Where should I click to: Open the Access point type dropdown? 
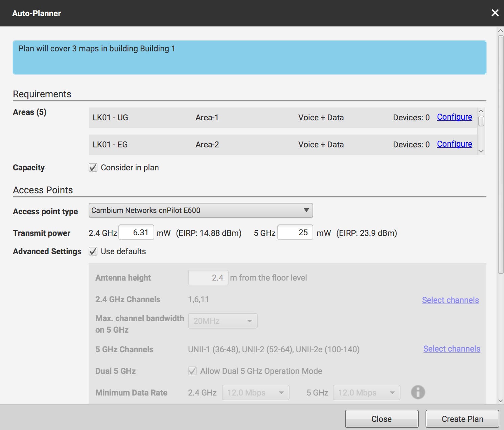(201, 210)
